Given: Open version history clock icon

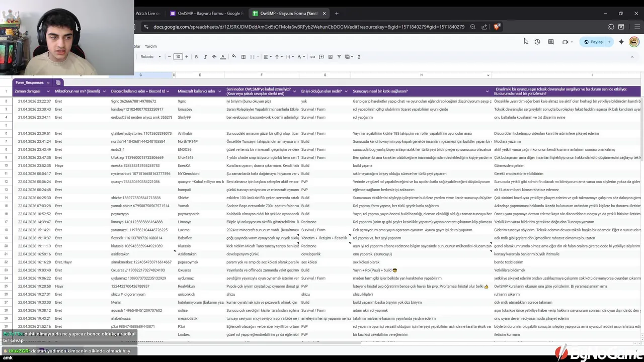Looking at the screenshot, I should (537, 42).
